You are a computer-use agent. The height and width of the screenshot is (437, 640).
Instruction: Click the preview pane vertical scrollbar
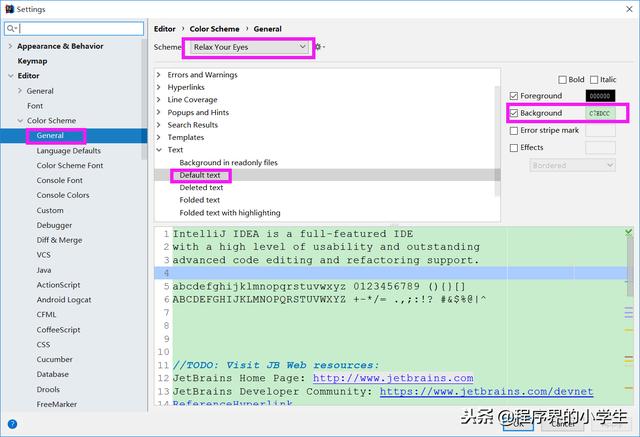pos(630,267)
